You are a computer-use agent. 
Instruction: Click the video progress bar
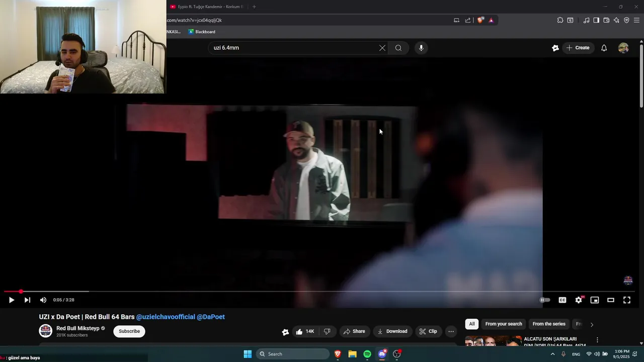tap(320, 292)
